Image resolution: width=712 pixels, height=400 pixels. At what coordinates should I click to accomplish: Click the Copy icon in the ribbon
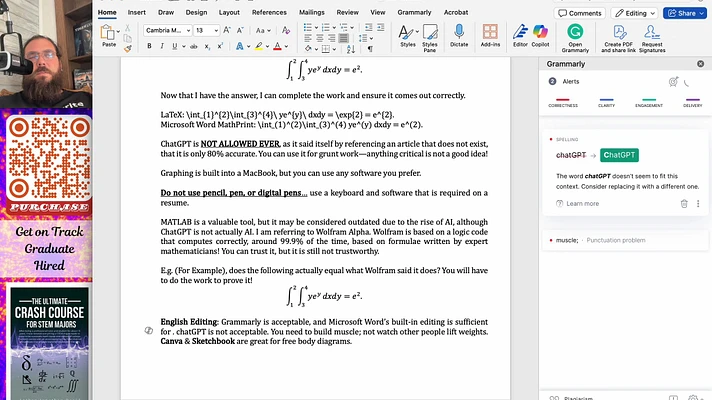[x=128, y=38]
